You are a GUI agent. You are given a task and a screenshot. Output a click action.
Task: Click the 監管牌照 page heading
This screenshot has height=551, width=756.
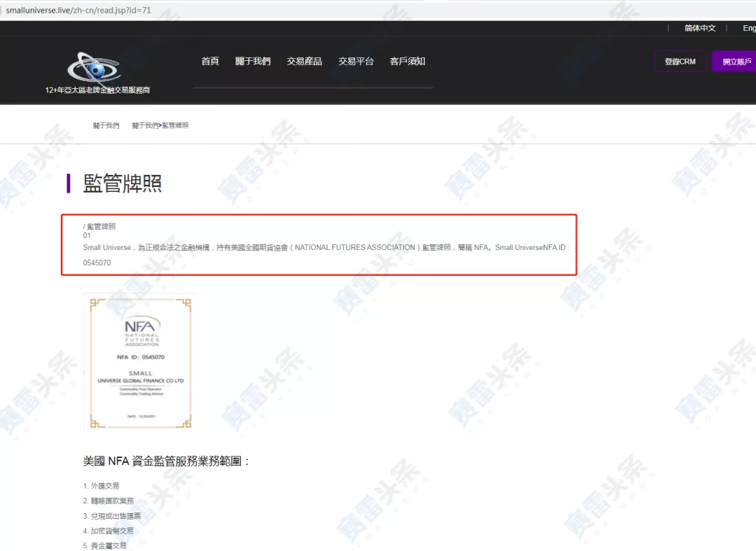tap(122, 183)
